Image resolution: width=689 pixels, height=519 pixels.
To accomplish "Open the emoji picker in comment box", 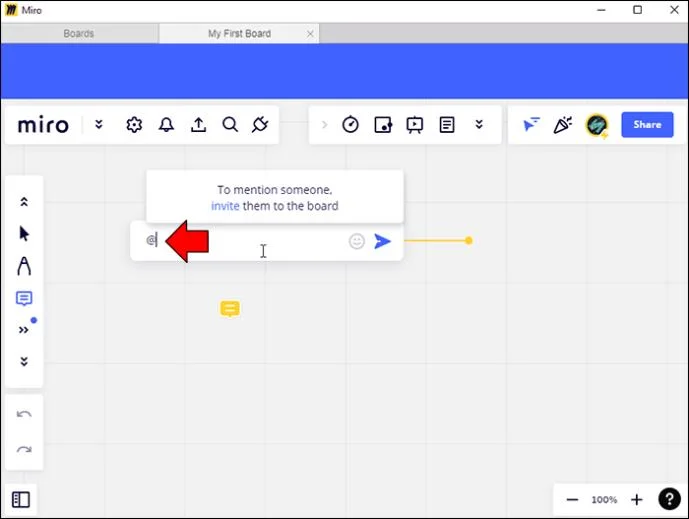I will click(x=357, y=241).
